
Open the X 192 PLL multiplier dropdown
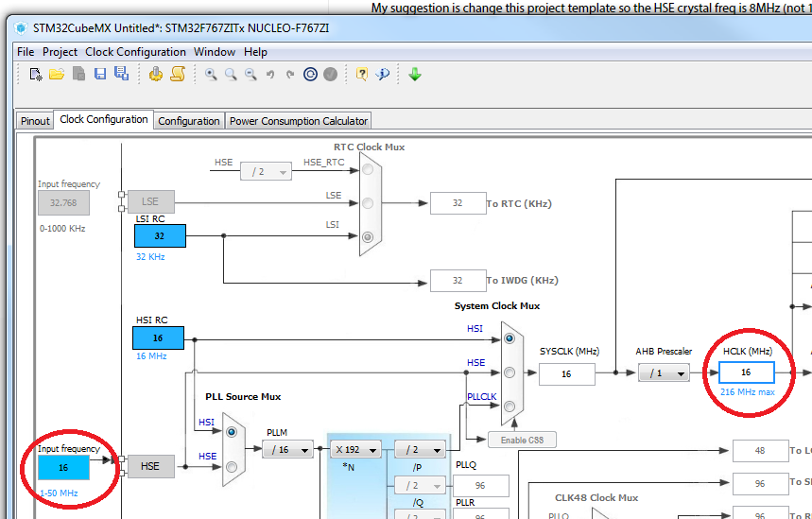[355, 450]
